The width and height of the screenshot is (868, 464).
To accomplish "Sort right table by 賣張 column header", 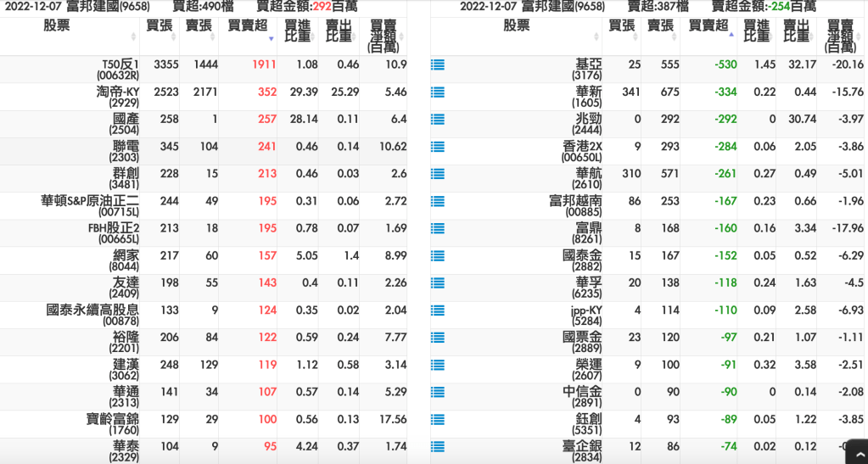I will 661,26.
